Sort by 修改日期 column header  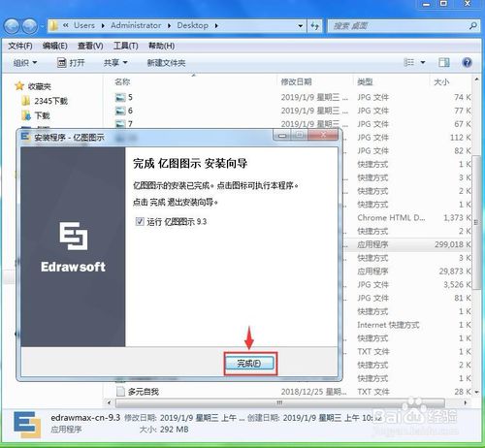tap(296, 81)
